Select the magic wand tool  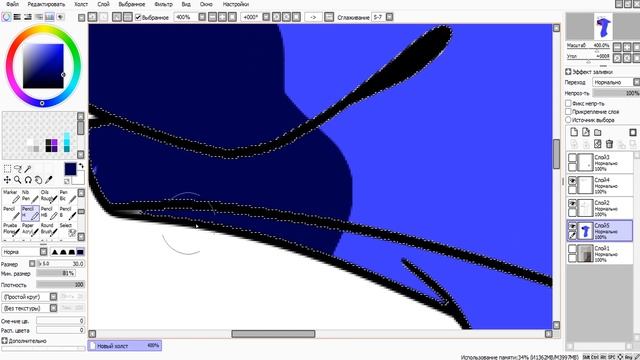[28, 169]
